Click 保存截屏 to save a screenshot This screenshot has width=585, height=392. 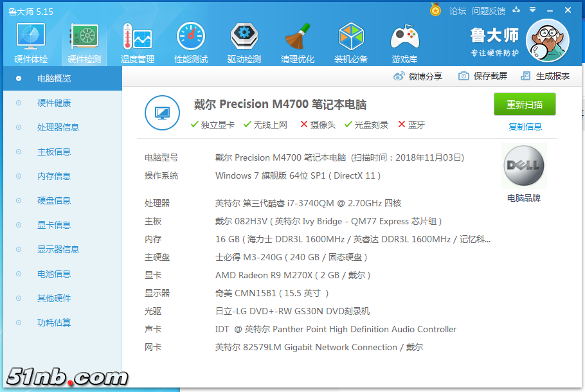click(483, 76)
